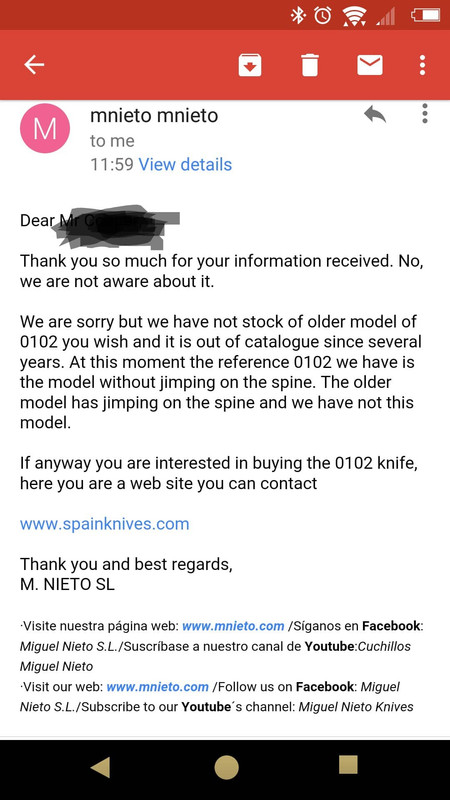
Task: Archive this email with the box icon
Action: [x=250, y=65]
